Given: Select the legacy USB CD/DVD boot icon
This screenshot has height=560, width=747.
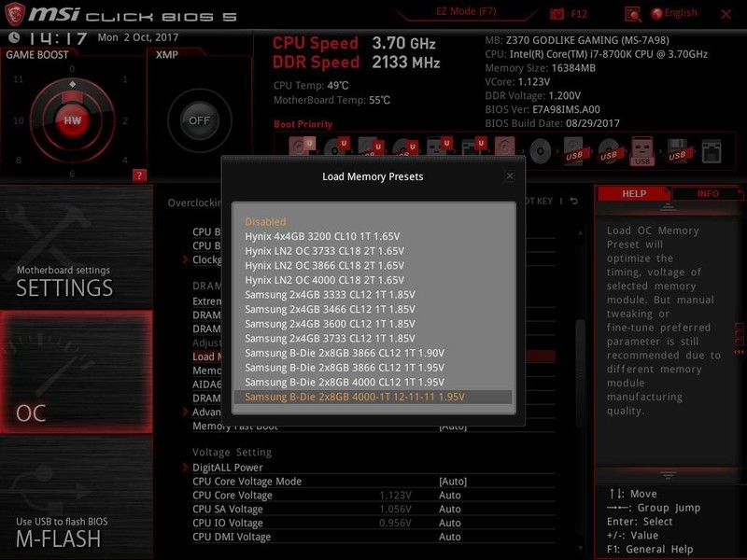Looking at the screenshot, I should [x=609, y=151].
